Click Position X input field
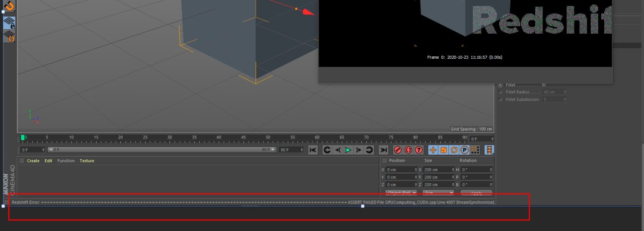Image resolution: width=644 pixels, height=231 pixels. (401, 170)
